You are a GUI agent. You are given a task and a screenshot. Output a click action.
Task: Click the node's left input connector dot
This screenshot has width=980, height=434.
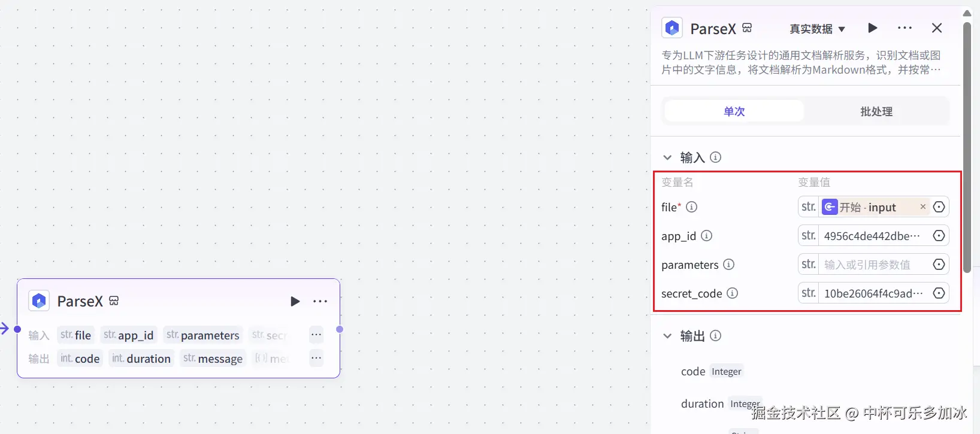pyautogui.click(x=17, y=329)
